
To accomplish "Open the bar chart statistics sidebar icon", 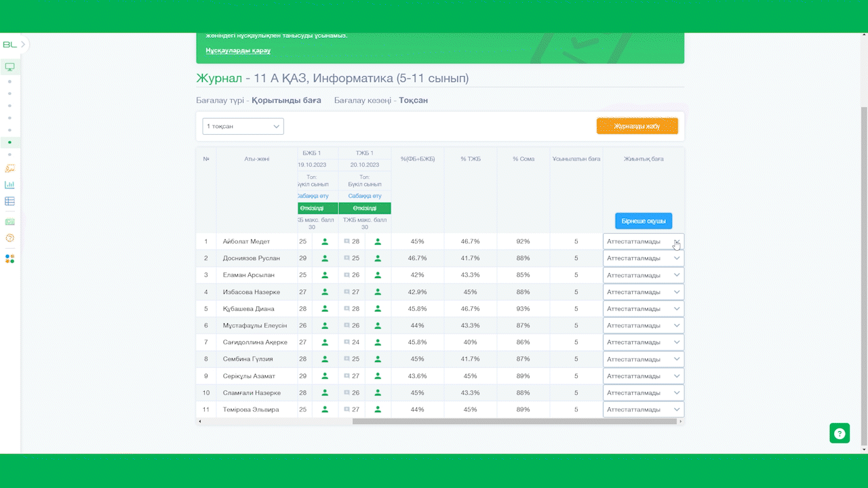I will click(9, 184).
